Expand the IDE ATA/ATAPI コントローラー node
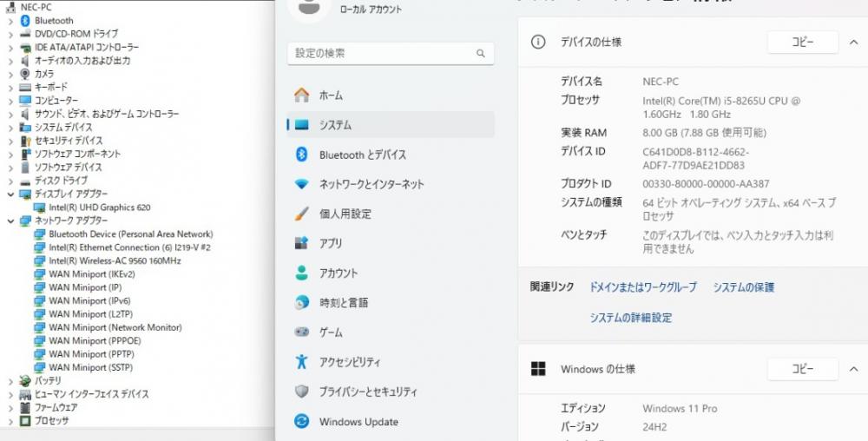Screen dimensions: 868x441 click(10, 48)
